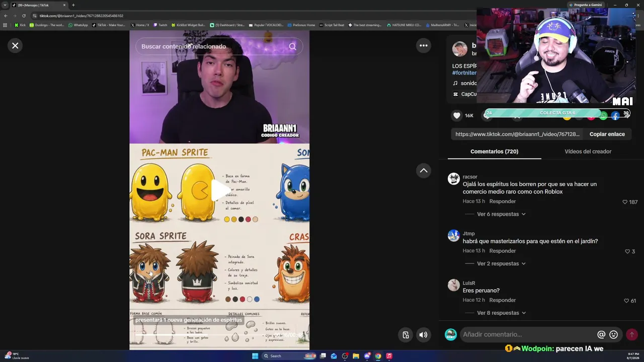This screenshot has width=644, height=362.
Task: Open racsor's profile avatar
Action: point(454,179)
